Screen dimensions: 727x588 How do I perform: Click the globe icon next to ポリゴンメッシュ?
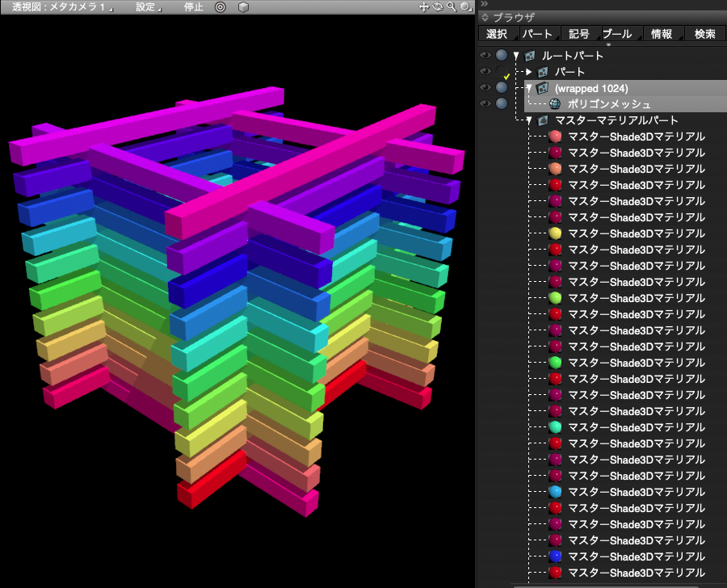(x=555, y=104)
